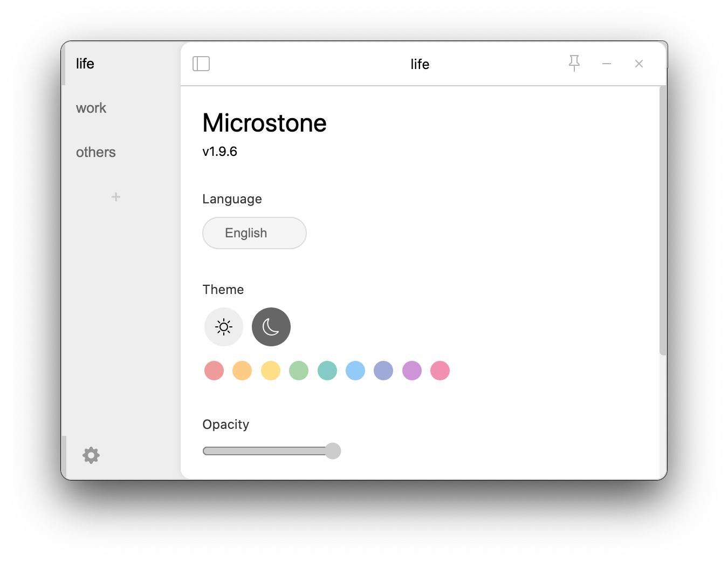Minimize the Microstone window
The height and width of the screenshot is (561, 728).
[607, 64]
